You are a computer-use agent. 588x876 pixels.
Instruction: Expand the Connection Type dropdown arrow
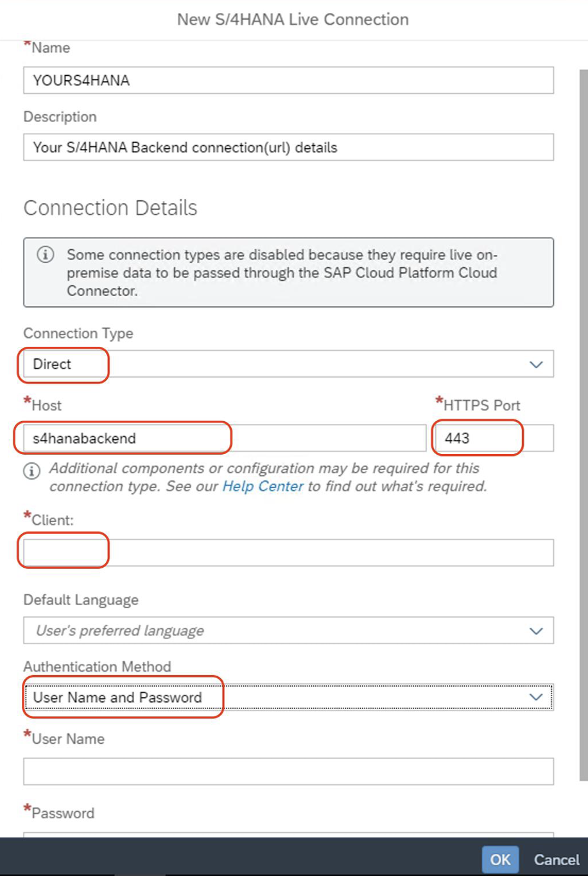tap(536, 364)
